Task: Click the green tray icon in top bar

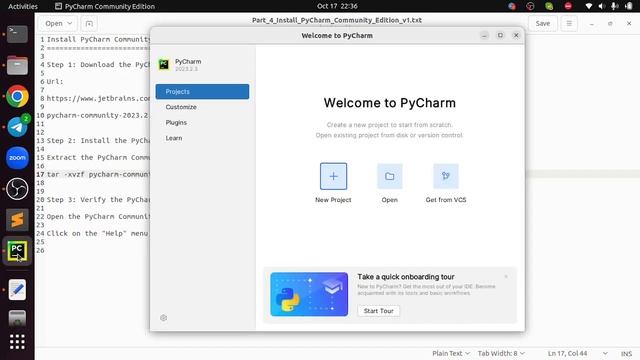Action: (549, 6)
